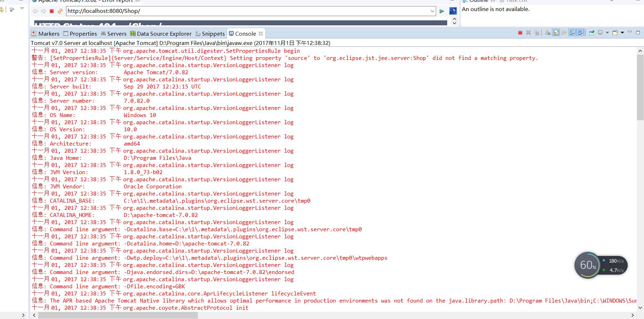644x319 pixels.
Task: Switch to the Snippets tab
Action: [x=210, y=34]
